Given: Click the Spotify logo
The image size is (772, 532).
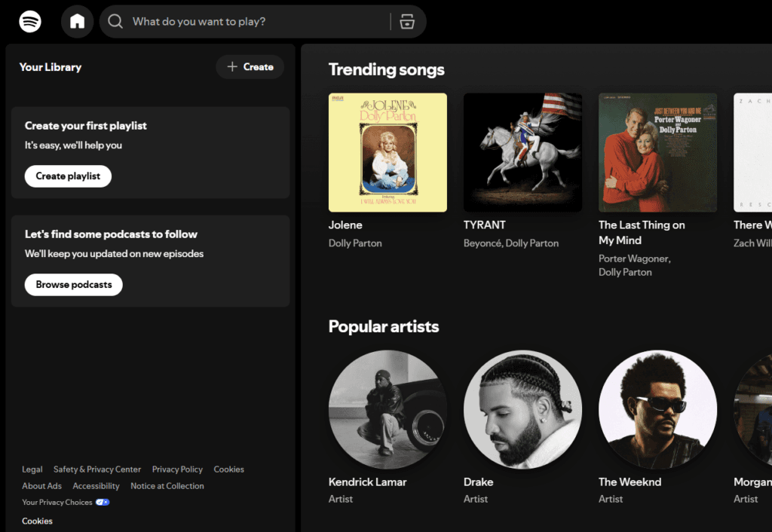Looking at the screenshot, I should [x=30, y=22].
